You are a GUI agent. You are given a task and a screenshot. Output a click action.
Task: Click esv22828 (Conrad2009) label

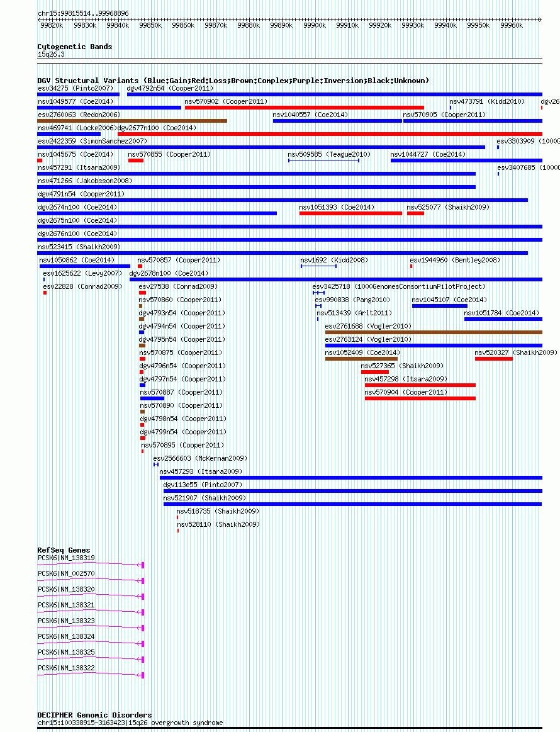(82, 286)
